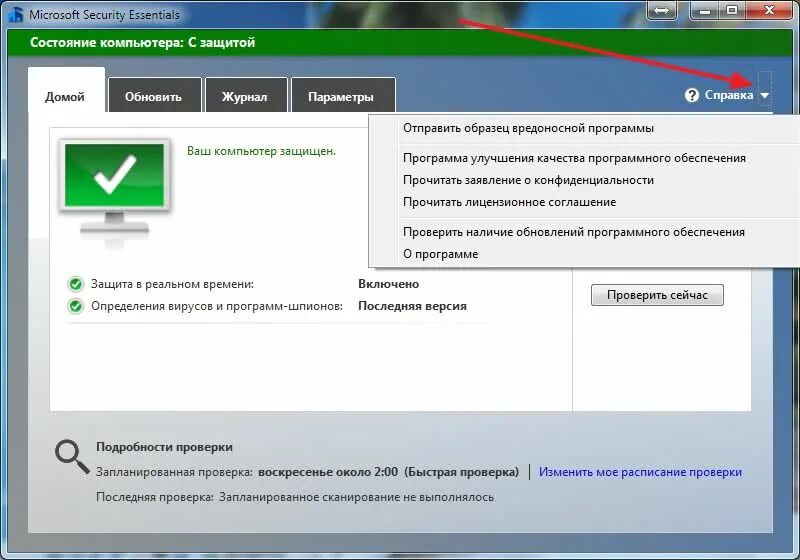This screenshot has height=560, width=800.
Task: Select Программа улучшения качества программного обеспечения
Action: tap(584, 158)
